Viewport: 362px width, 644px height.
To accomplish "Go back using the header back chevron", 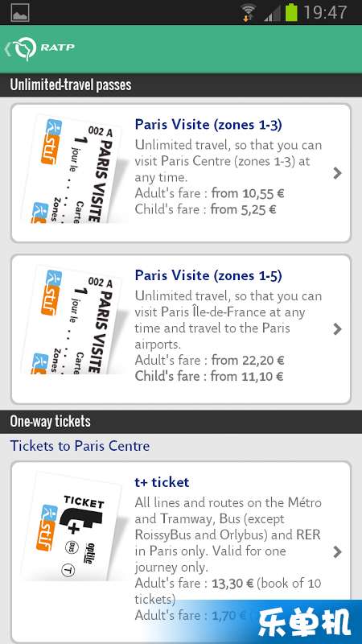I will (7, 48).
